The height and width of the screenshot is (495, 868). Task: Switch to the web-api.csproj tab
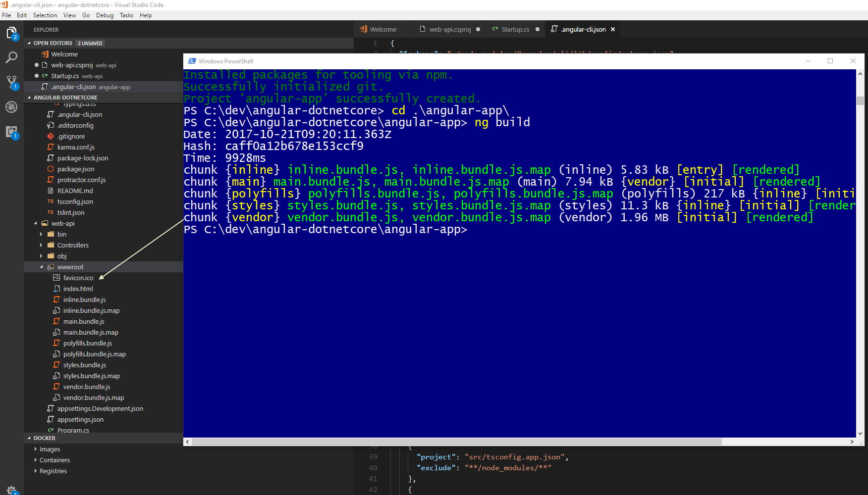click(450, 29)
